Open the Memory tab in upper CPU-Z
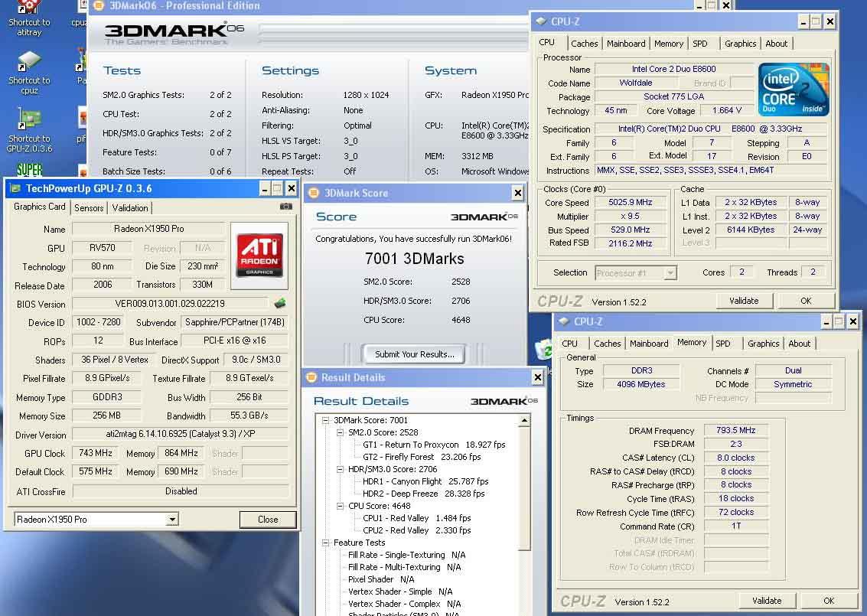 coord(669,44)
